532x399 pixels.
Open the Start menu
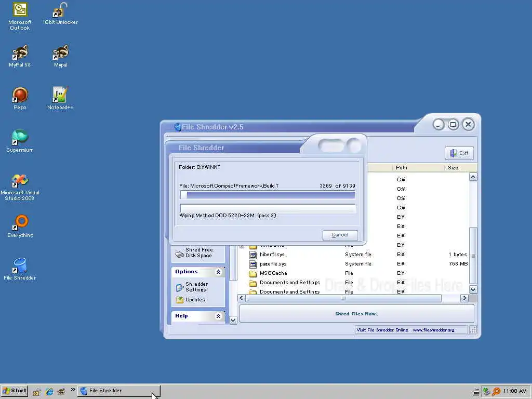tap(14, 391)
